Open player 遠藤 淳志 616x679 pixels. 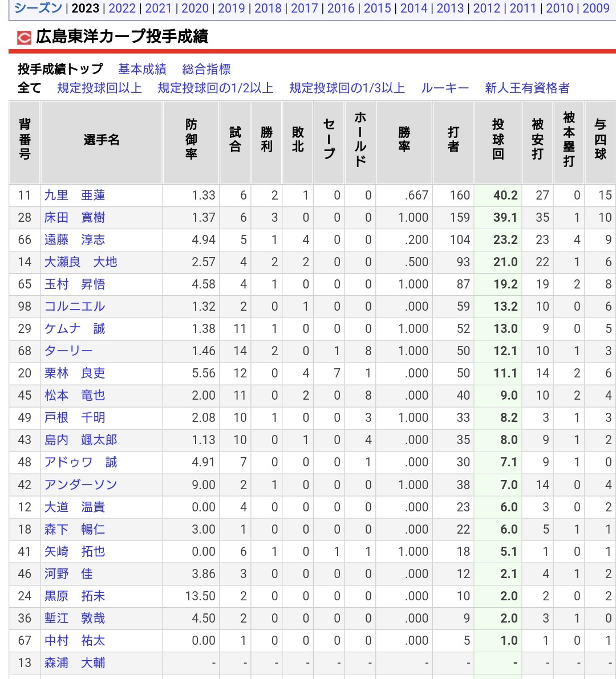tap(75, 239)
